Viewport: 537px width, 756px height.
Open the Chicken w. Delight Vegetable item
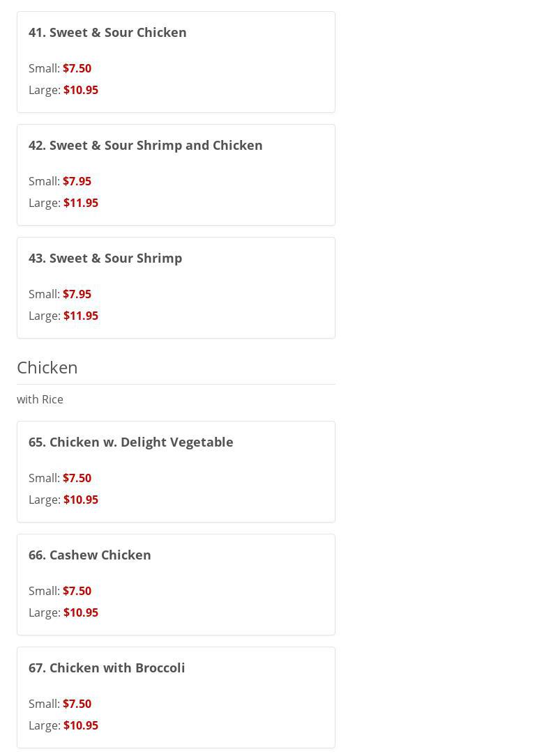(x=130, y=442)
